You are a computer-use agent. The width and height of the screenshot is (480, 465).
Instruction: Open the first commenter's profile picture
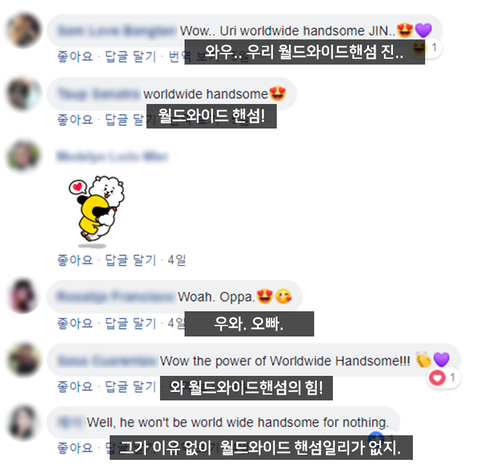point(23,30)
